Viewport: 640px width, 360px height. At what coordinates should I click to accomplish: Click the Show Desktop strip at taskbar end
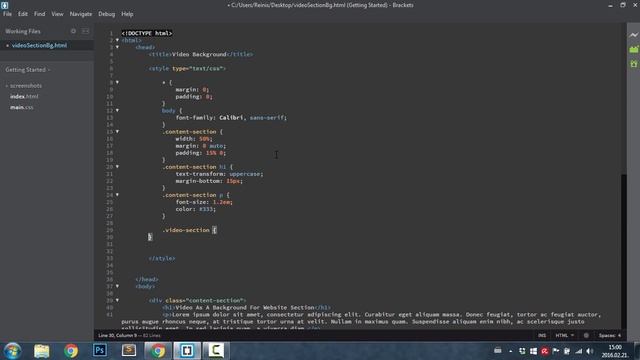pyautogui.click(x=638, y=351)
